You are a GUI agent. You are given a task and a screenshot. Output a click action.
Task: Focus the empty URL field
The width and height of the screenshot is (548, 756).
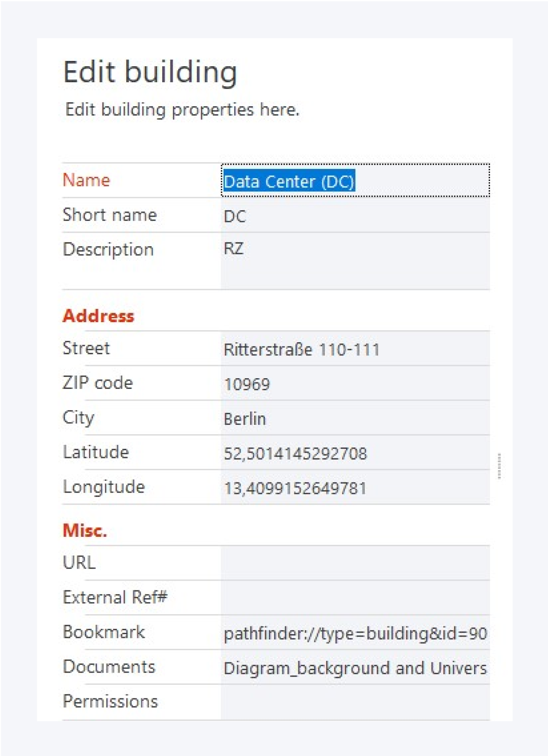[x=355, y=563]
